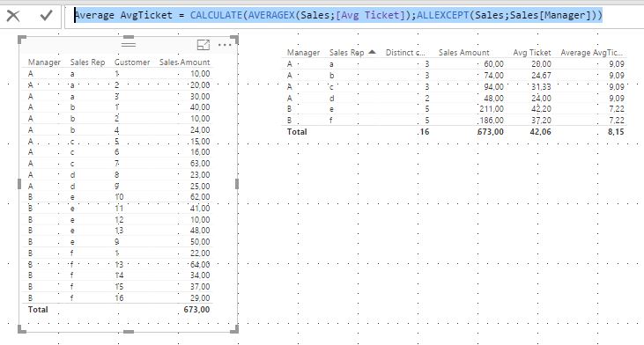Image resolution: width=644 pixels, height=345 pixels.
Task: Click Manager header in the right table
Action: pyautogui.click(x=304, y=53)
